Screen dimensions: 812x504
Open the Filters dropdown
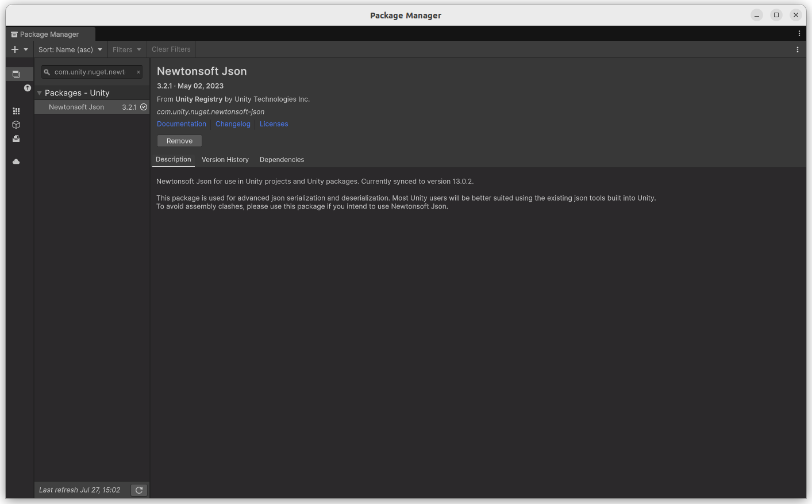(126, 49)
